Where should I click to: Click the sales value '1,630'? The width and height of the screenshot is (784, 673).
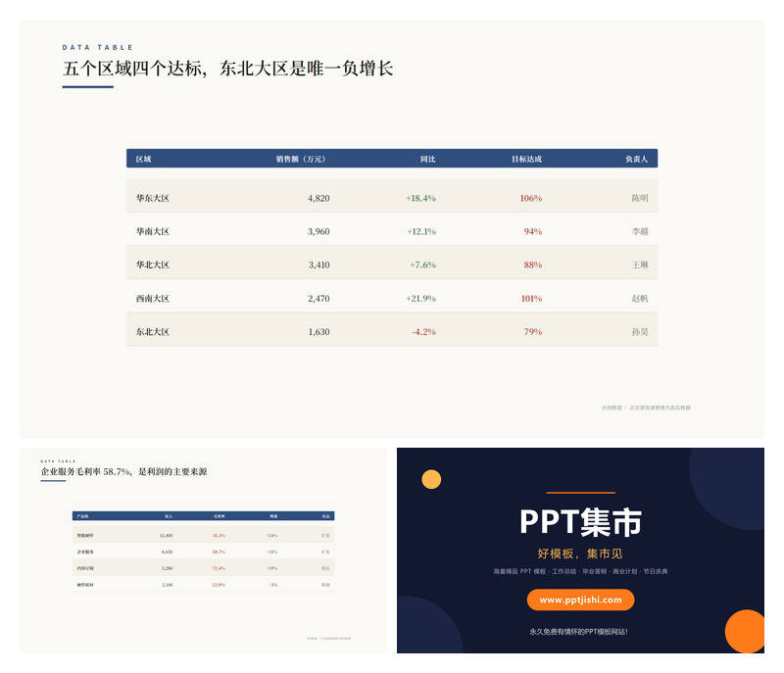click(318, 332)
